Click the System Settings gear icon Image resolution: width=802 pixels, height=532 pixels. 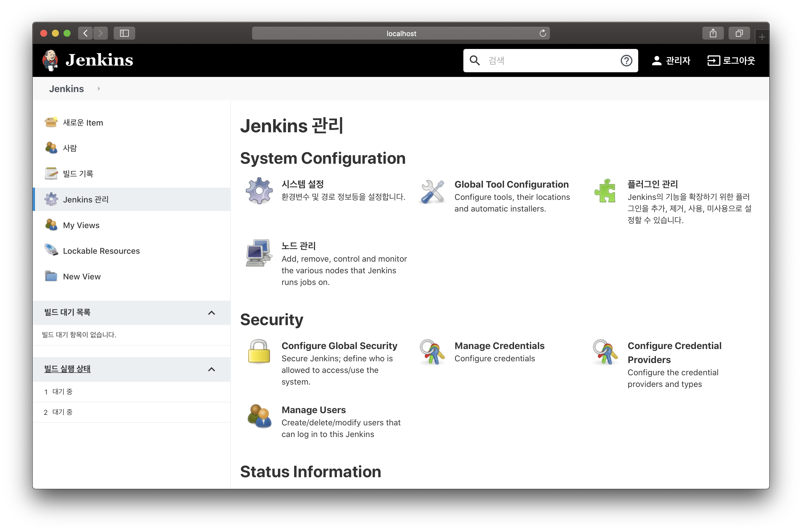(x=259, y=191)
